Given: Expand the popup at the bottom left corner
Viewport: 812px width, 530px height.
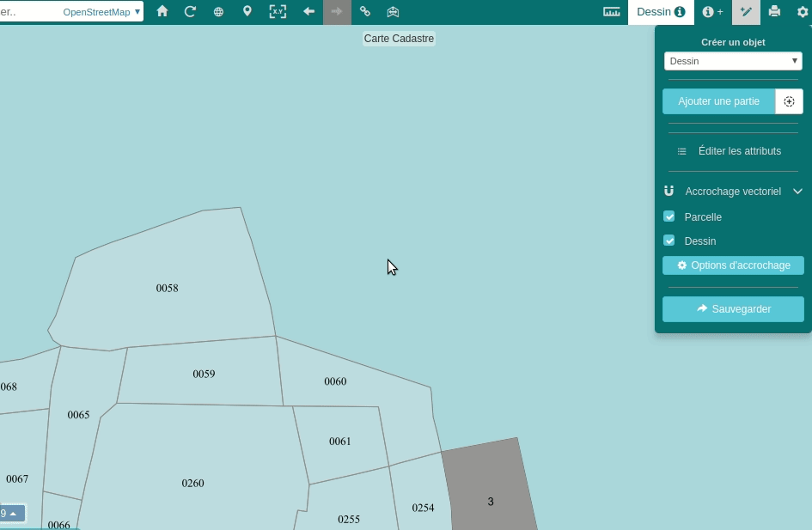Looking at the screenshot, I should [x=12, y=514].
